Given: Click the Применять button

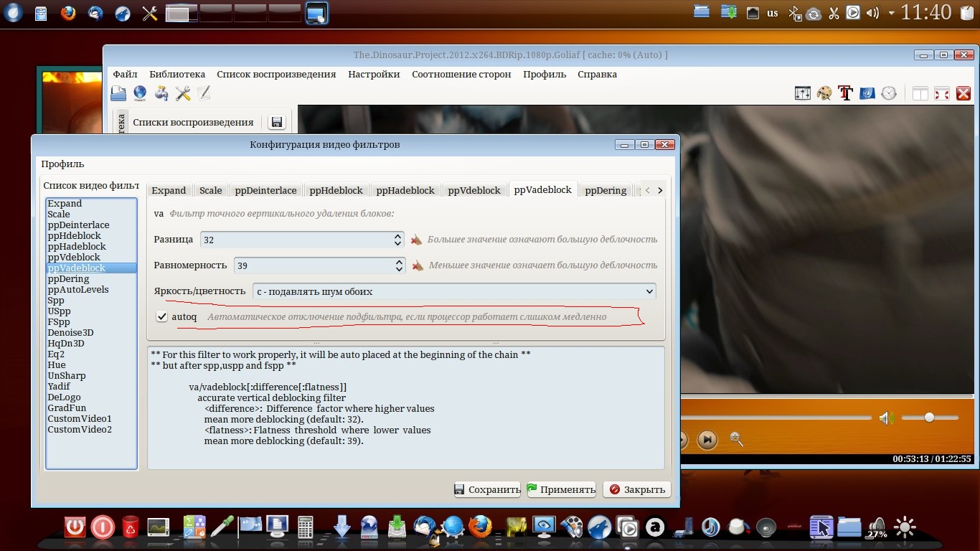Looking at the screenshot, I should click(561, 490).
